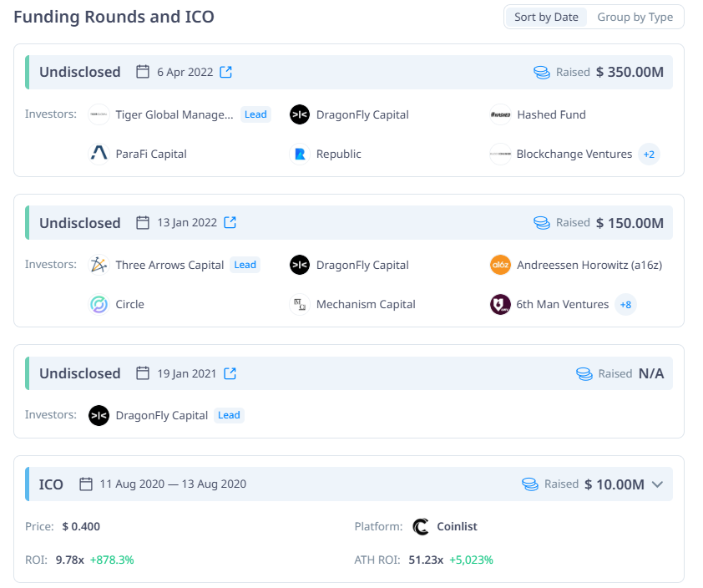Open the ParaFi Capital investor name
This screenshot has width=703, height=588.
151,154
